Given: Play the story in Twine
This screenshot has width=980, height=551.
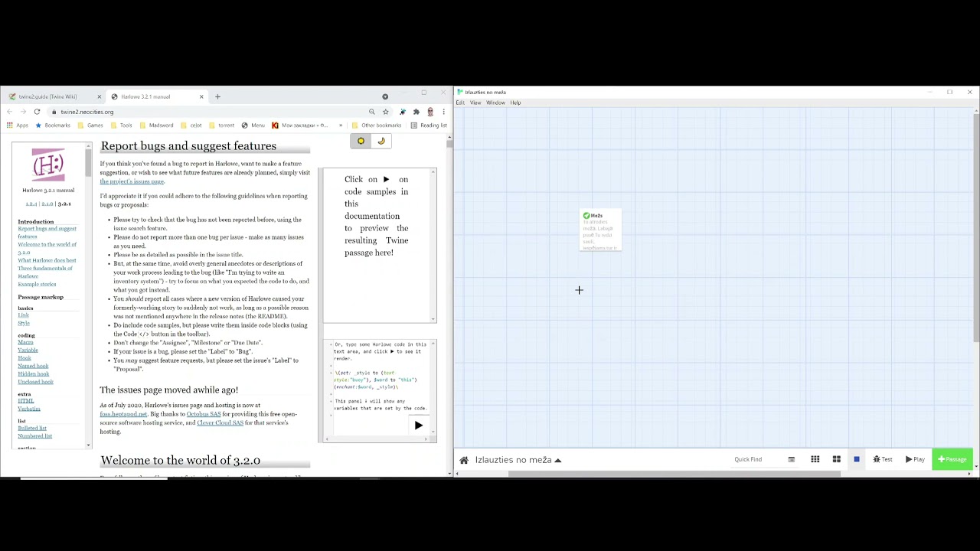Looking at the screenshot, I should [x=916, y=459].
